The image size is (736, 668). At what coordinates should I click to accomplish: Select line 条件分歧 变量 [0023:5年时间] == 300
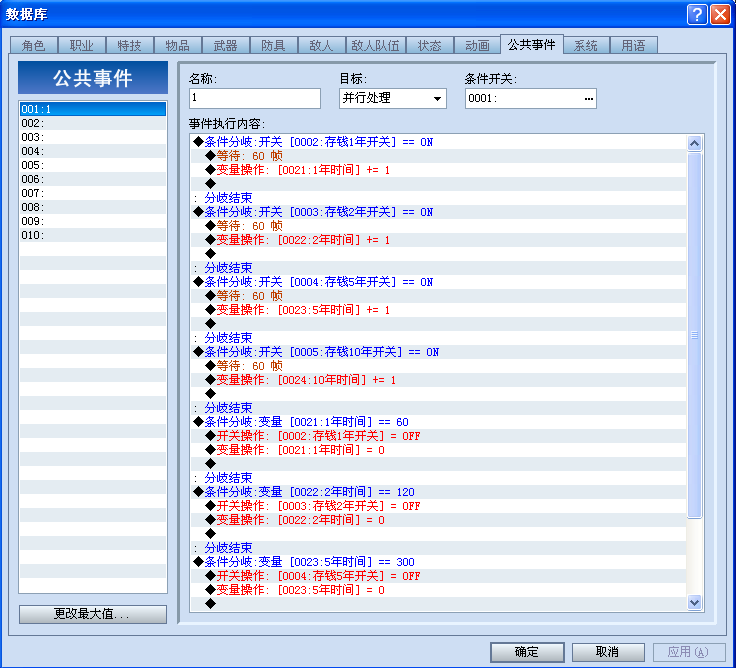coord(439,561)
